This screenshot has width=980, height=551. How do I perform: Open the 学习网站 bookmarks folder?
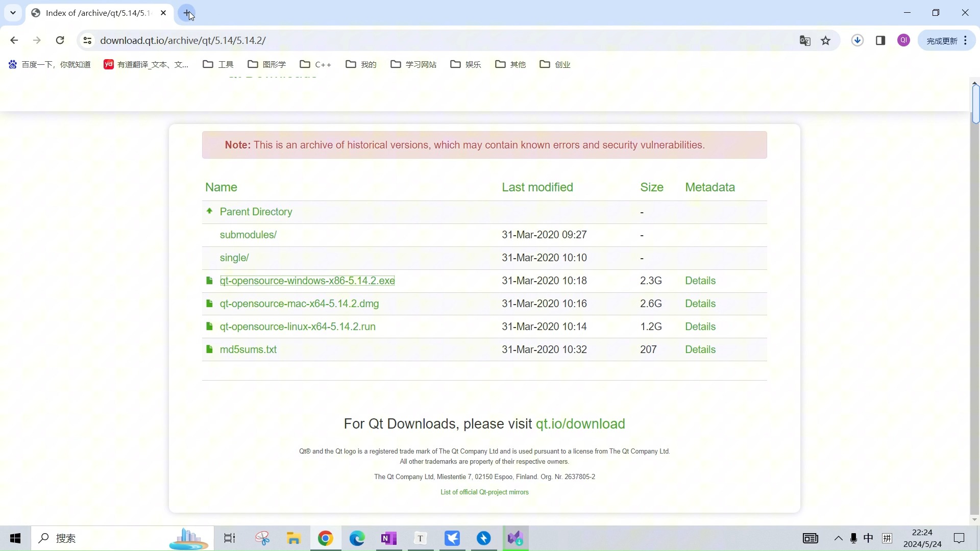click(x=413, y=64)
